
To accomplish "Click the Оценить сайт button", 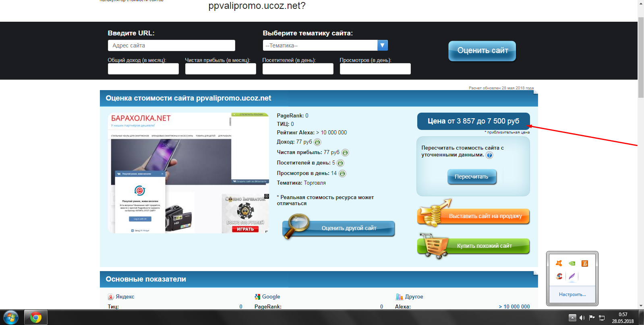I will pos(482,51).
